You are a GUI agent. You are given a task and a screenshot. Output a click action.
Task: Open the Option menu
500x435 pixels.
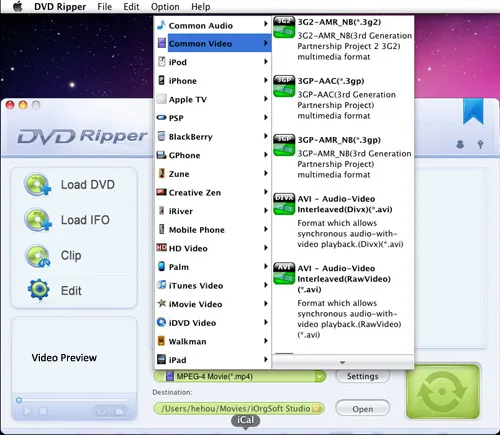tap(165, 7)
